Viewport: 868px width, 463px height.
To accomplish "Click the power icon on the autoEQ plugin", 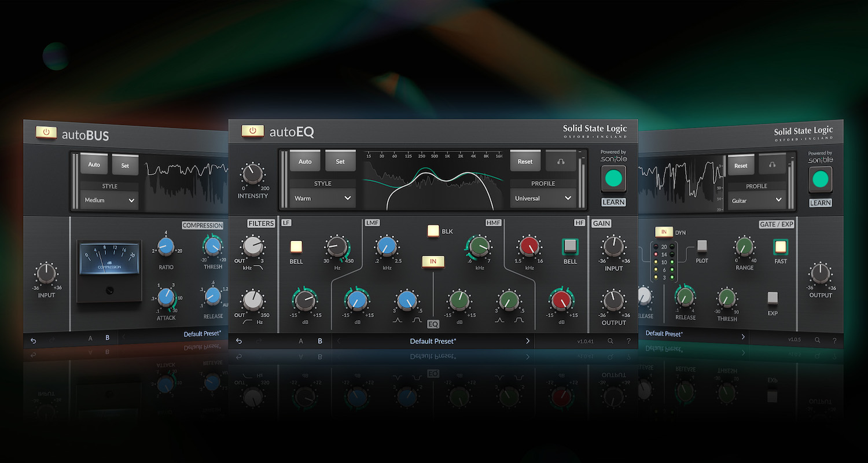I will click(x=253, y=130).
